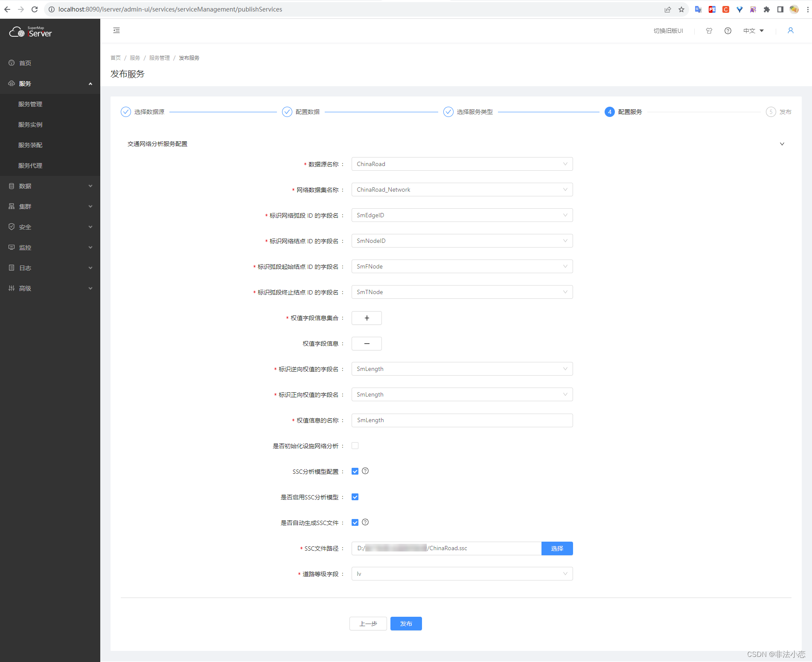Click the SSC文件路径 input field

tap(446, 548)
